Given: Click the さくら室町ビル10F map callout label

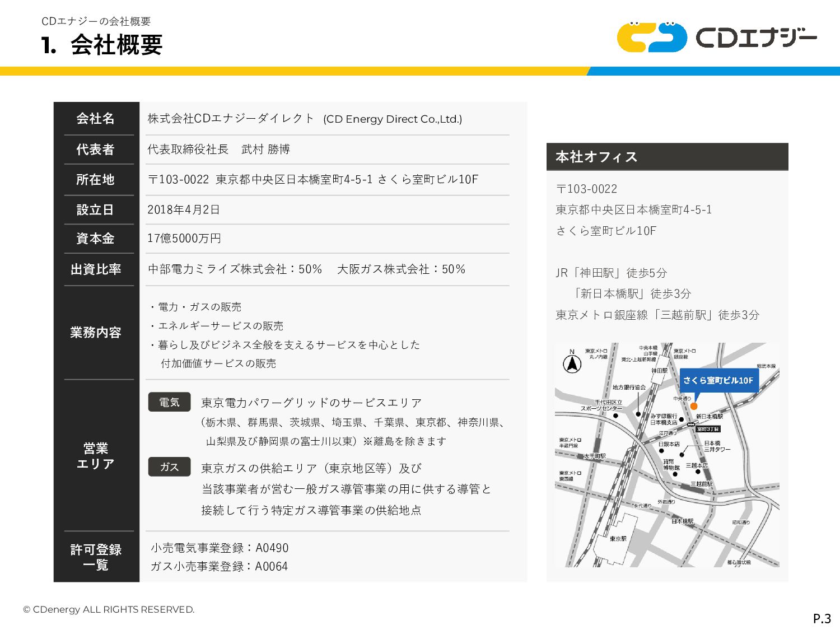Looking at the screenshot, I should pyautogui.click(x=718, y=380).
